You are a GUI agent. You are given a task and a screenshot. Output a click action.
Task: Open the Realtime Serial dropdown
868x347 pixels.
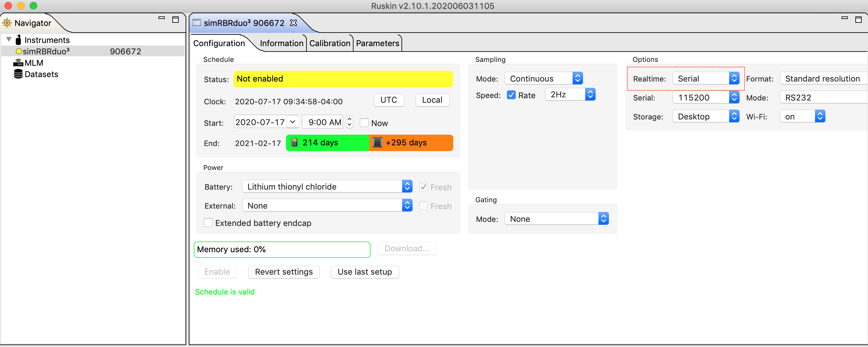tap(705, 79)
